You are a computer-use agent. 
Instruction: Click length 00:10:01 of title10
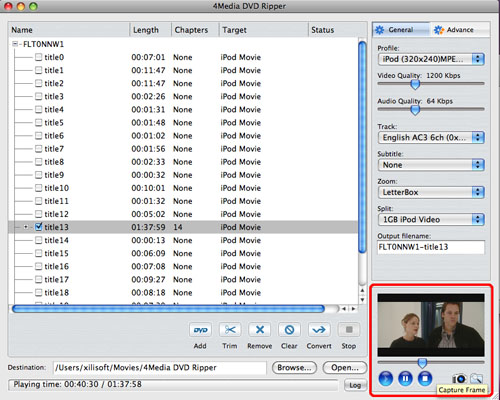click(x=148, y=188)
